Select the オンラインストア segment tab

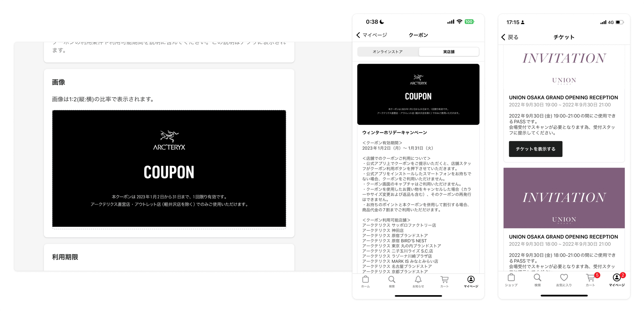pyautogui.click(x=388, y=52)
